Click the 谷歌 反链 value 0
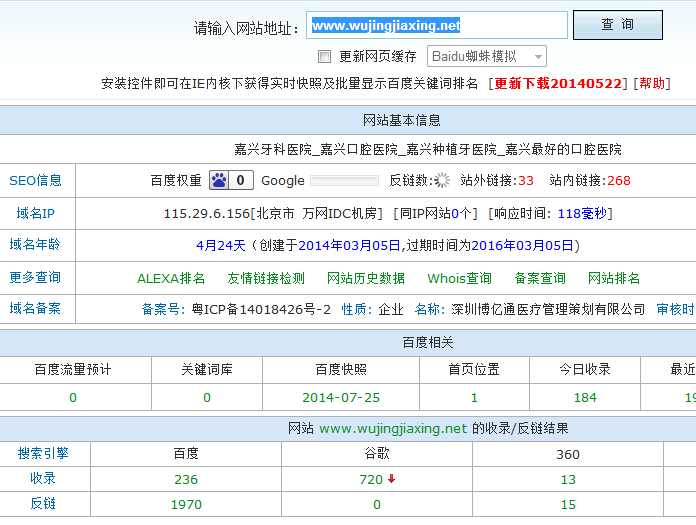The image size is (696, 525). [x=377, y=505]
